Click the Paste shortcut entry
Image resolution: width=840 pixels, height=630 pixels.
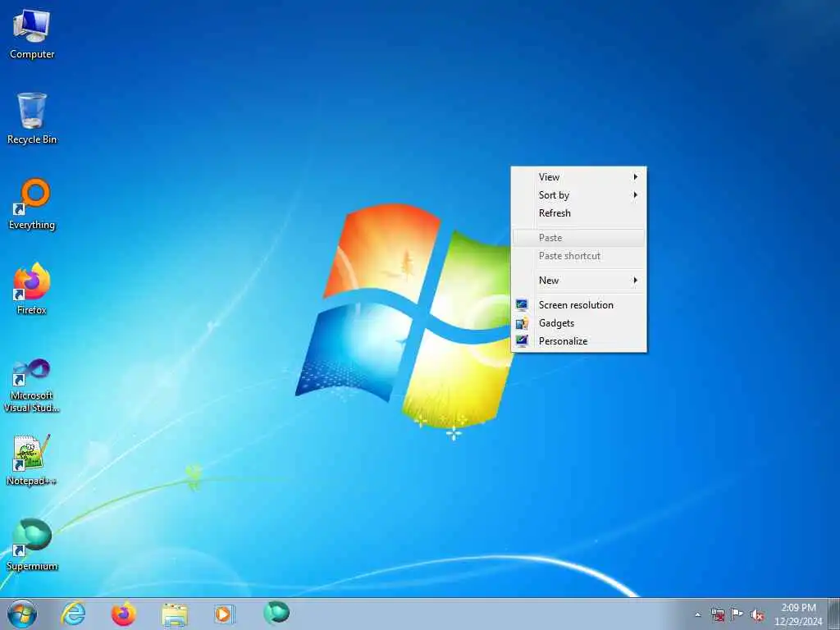578,256
